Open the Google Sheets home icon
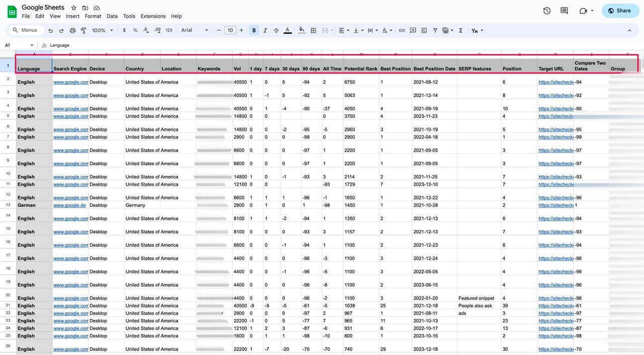The width and height of the screenshot is (644, 355). click(x=12, y=11)
